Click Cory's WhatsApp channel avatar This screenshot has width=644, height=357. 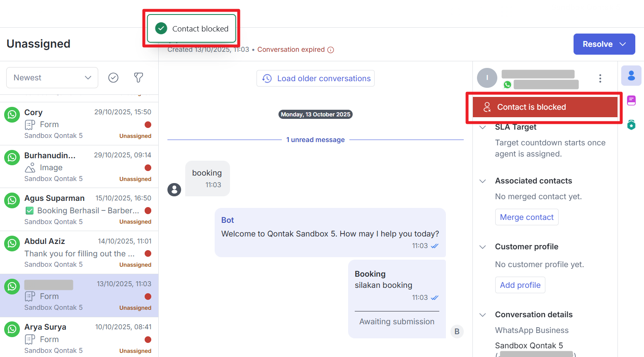(x=12, y=115)
